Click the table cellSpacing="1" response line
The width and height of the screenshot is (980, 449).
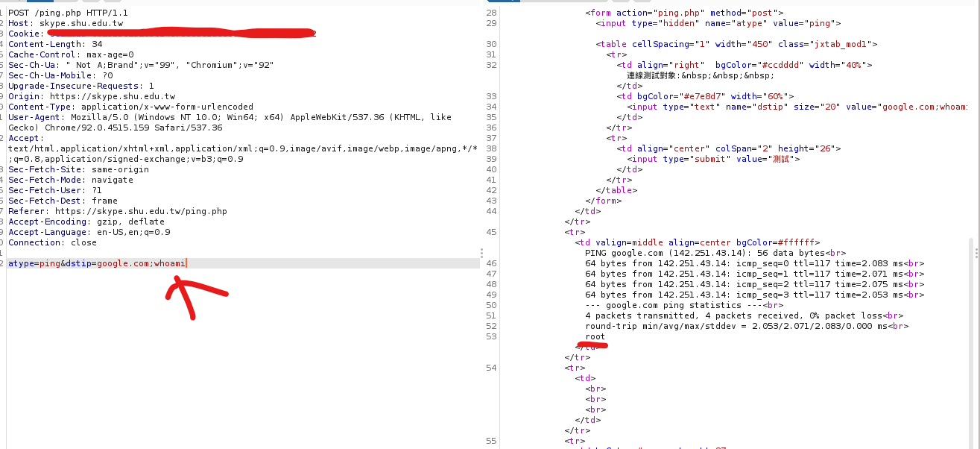[736, 44]
